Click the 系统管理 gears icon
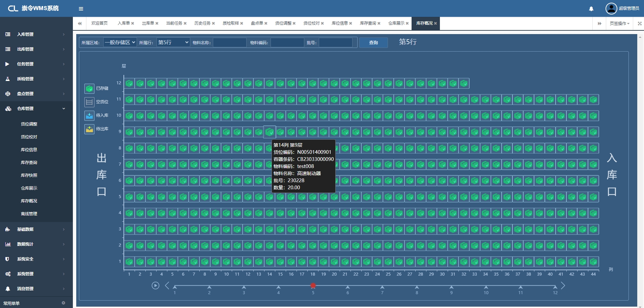This screenshot has width=644, height=308. (8, 274)
